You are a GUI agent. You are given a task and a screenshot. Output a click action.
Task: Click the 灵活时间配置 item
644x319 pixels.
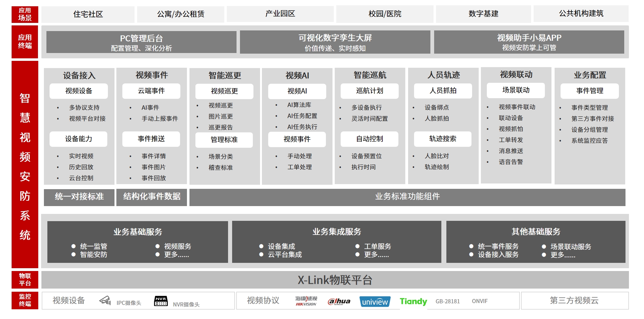click(x=370, y=119)
